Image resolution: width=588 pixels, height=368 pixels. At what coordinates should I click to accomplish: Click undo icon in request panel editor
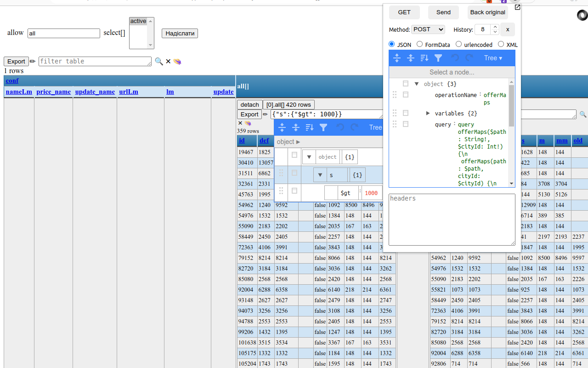455,58
